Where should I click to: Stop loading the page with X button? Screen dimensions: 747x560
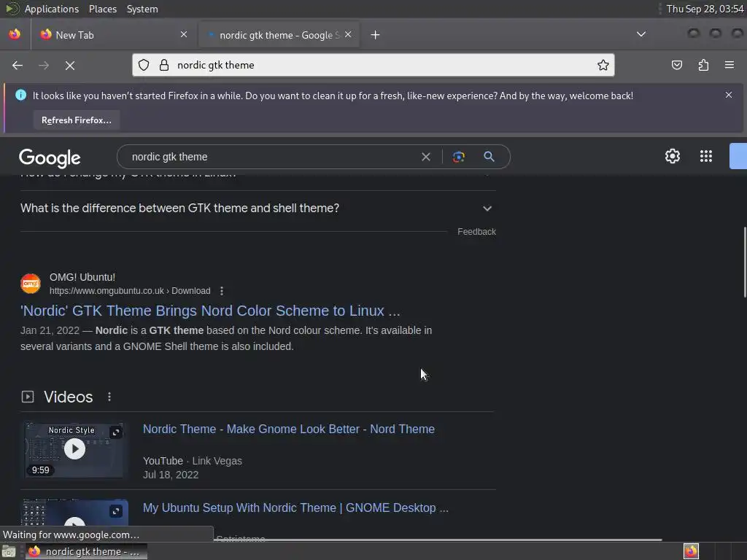click(70, 65)
